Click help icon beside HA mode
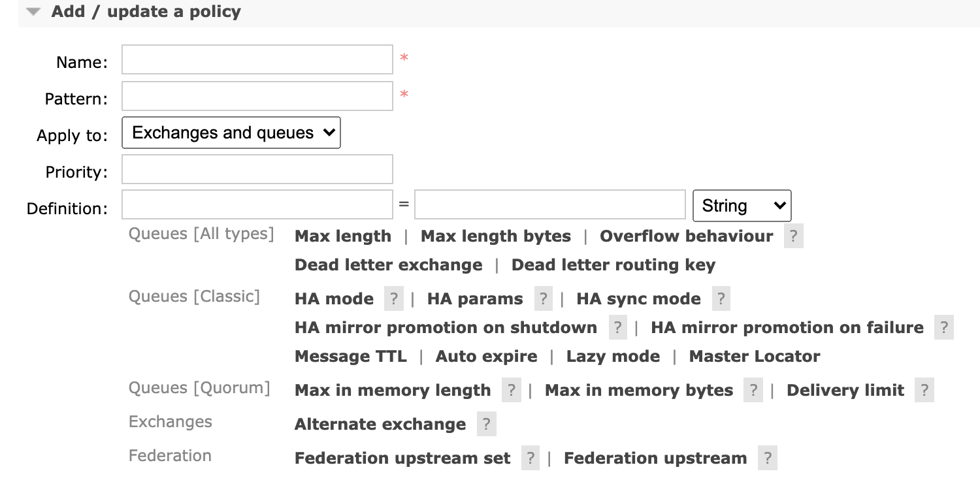980x482 pixels. [x=393, y=299]
